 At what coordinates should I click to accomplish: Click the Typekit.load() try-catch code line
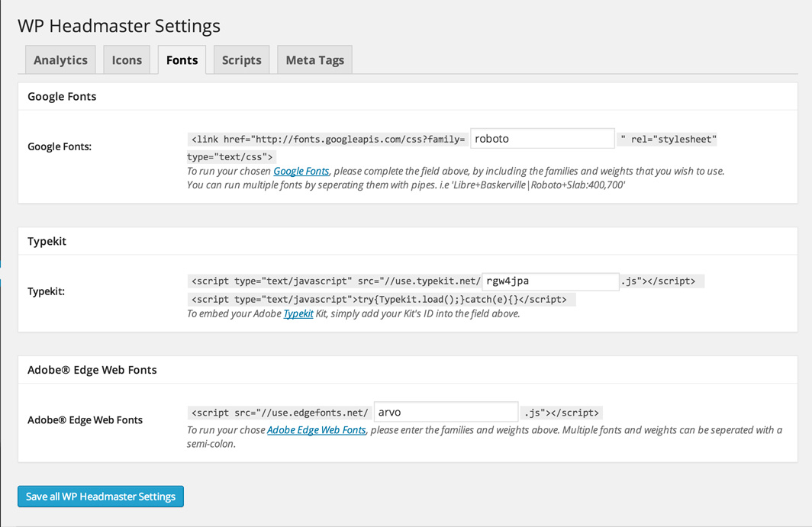pyautogui.click(x=381, y=299)
